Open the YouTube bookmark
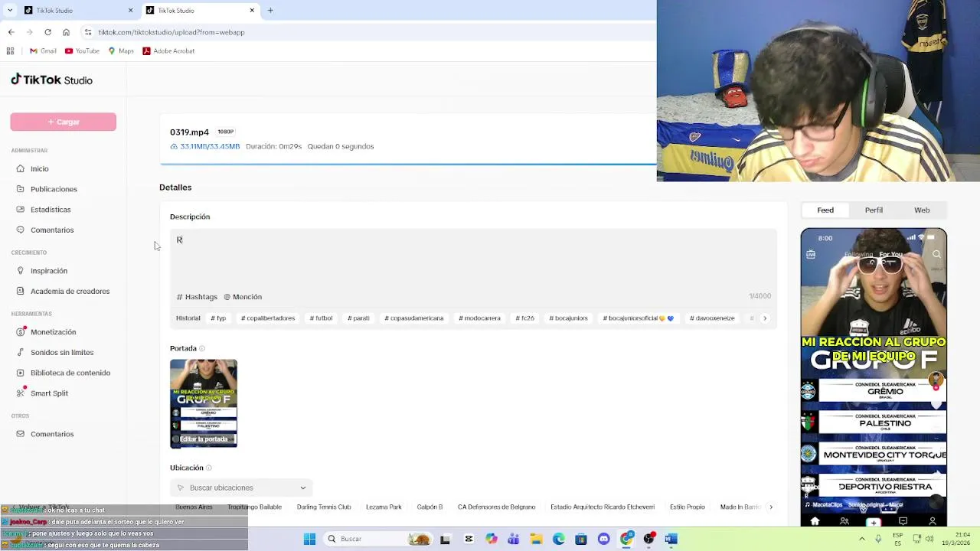 tap(82, 51)
